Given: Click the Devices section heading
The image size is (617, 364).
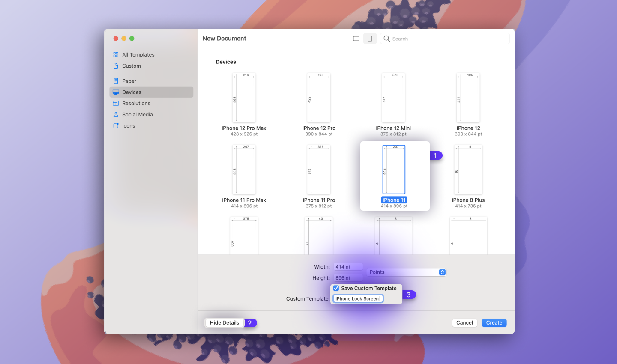Looking at the screenshot, I should pyautogui.click(x=226, y=62).
